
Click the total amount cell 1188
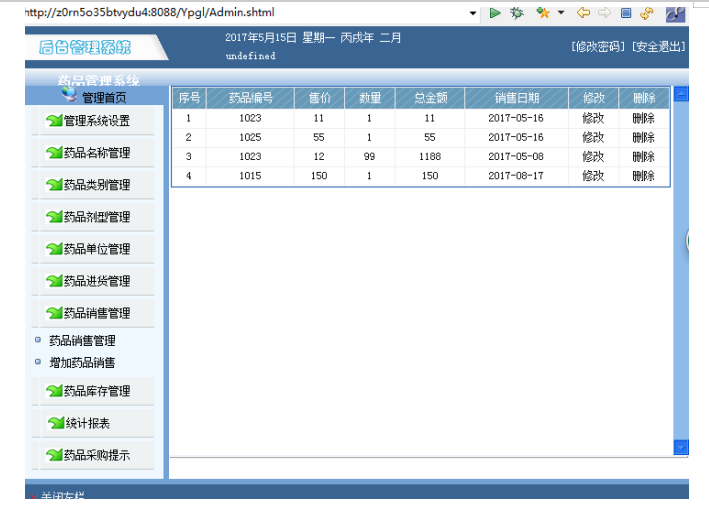[x=430, y=157]
